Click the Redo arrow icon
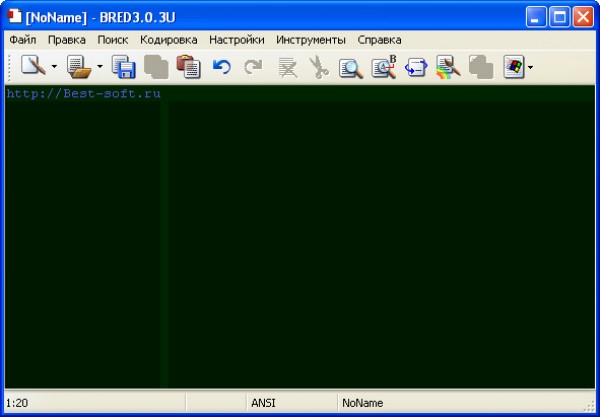The image size is (600, 417). 253,67
